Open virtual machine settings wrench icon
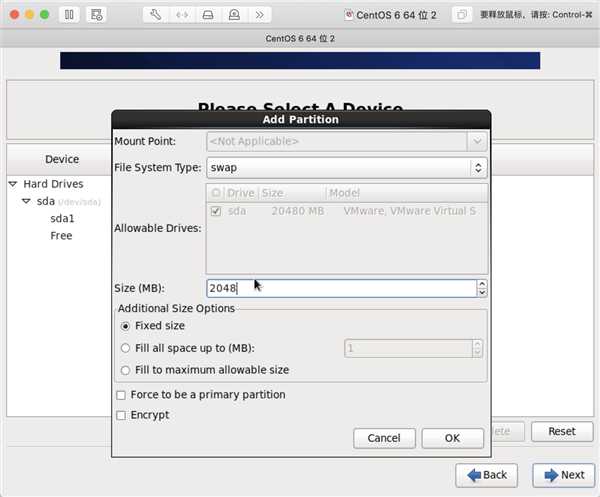The image size is (600, 497). pyautogui.click(x=156, y=15)
